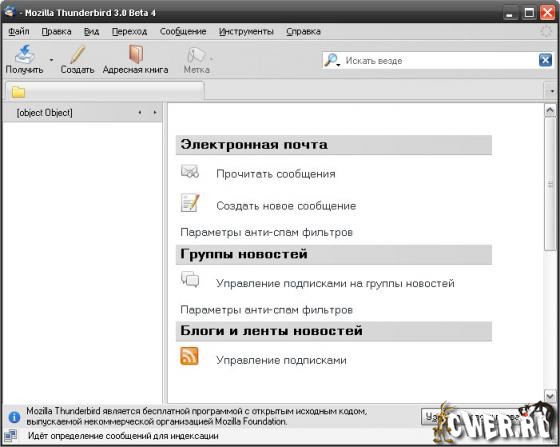Click the blue info icon in notification bar
The height and width of the screenshot is (447, 560).
click(x=14, y=417)
